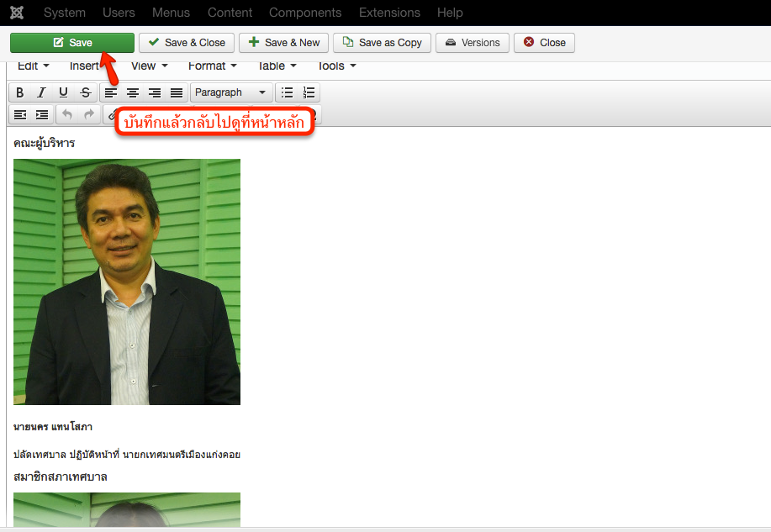Expand the editor Table menu

(x=277, y=66)
